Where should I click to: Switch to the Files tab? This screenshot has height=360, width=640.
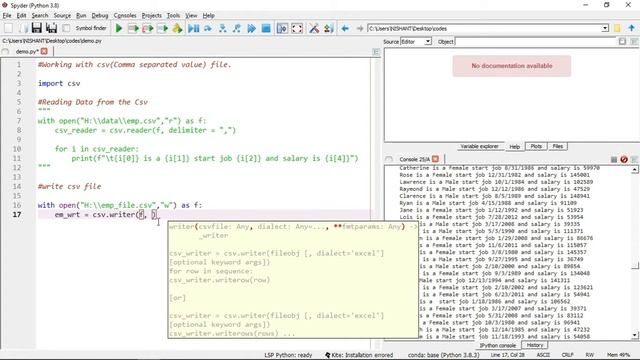558,146
